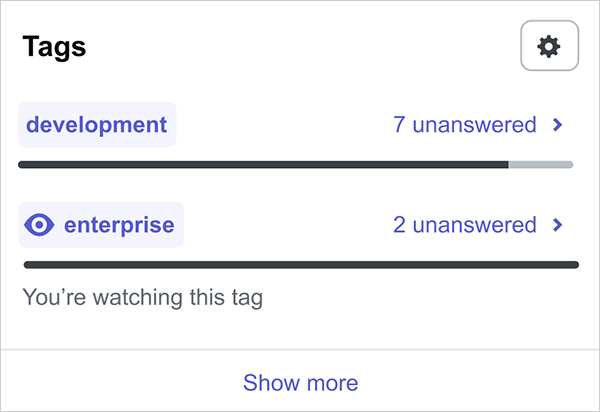600x412 pixels.
Task: Click the Tags panel heading
Action: 54,47
